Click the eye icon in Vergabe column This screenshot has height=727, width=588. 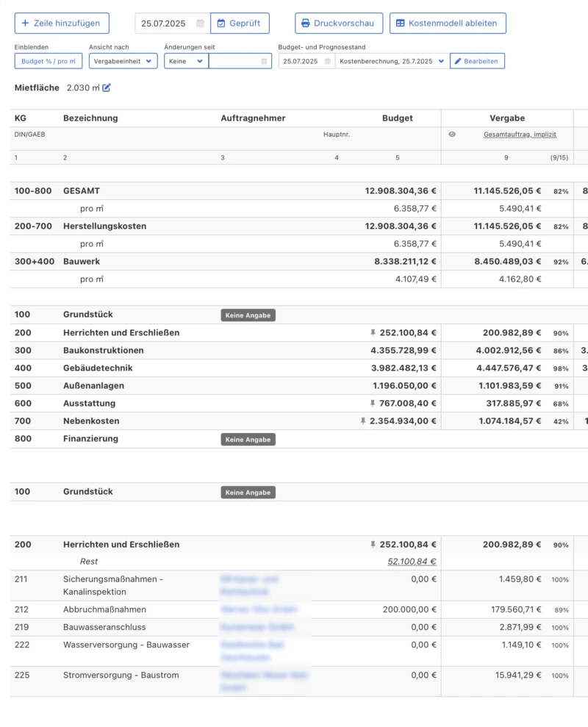click(452, 135)
